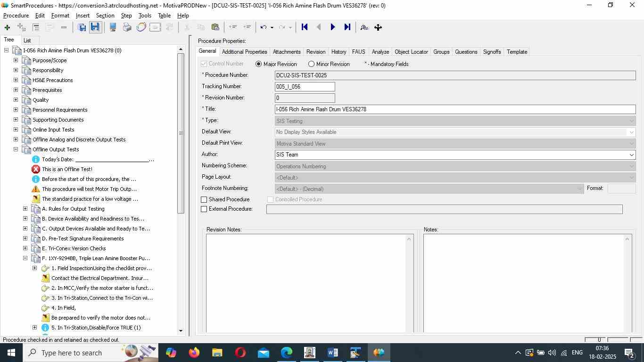Switch to the Attachments tab
This screenshot has width=644, height=362.
coord(287,52)
